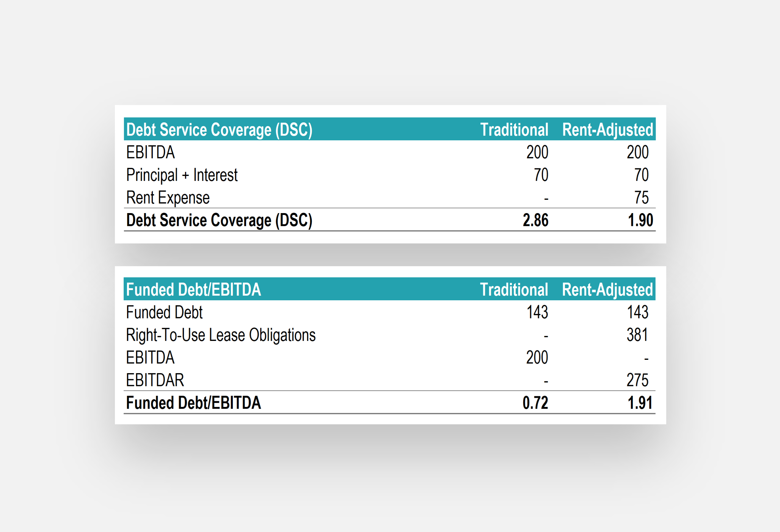Select the EBITDAR row label
780x532 pixels.
[x=155, y=380]
